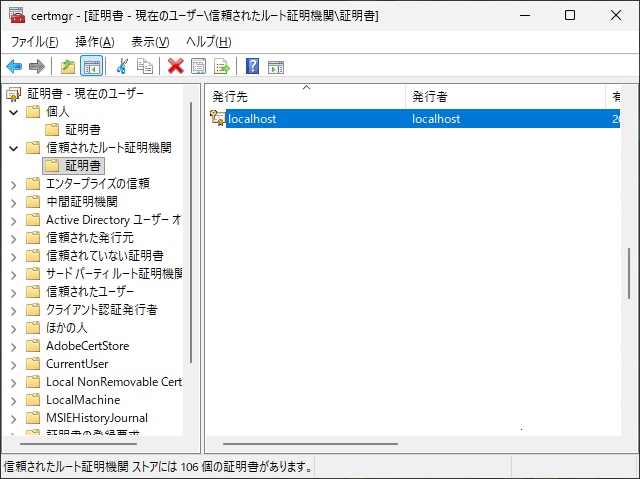Expand the 中間証明機関 tree node
The height and width of the screenshot is (479, 640).
point(14,202)
